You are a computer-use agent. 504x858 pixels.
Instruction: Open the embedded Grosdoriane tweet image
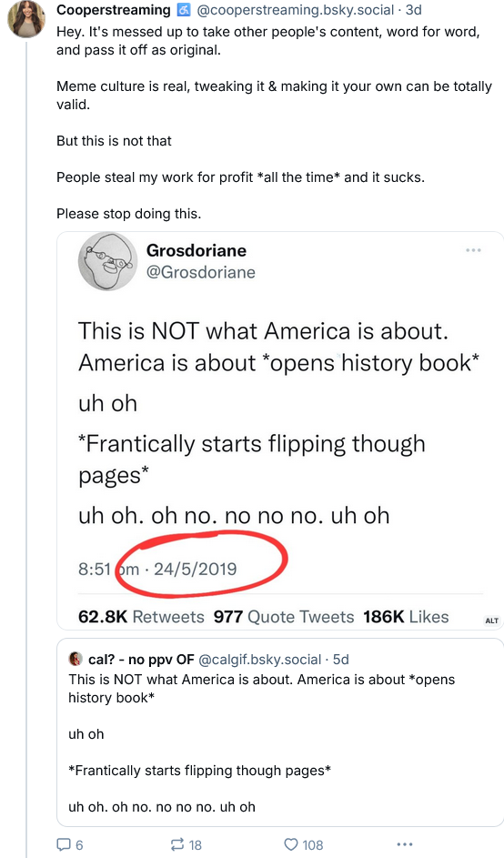280,430
